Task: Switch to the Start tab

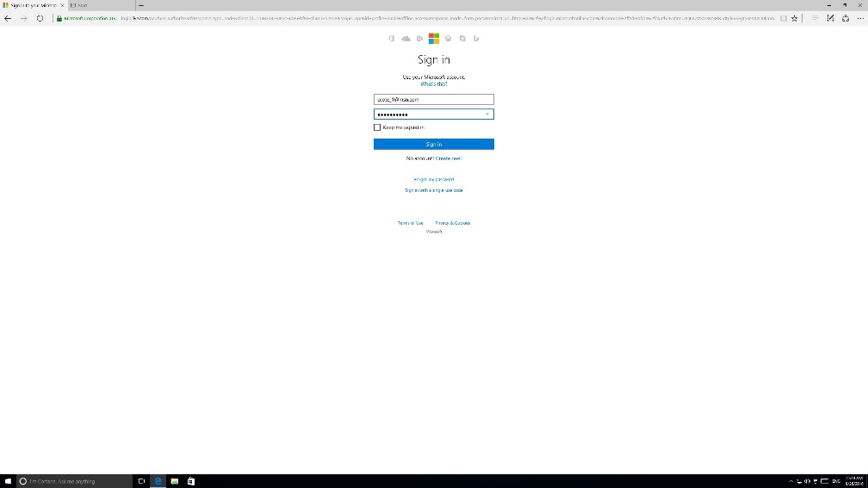Action: [102, 5]
